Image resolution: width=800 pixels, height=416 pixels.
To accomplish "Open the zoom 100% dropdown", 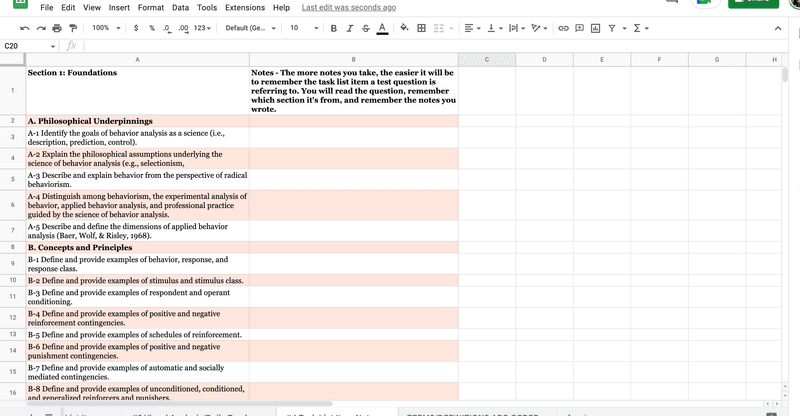I will pyautogui.click(x=106, y=28).
